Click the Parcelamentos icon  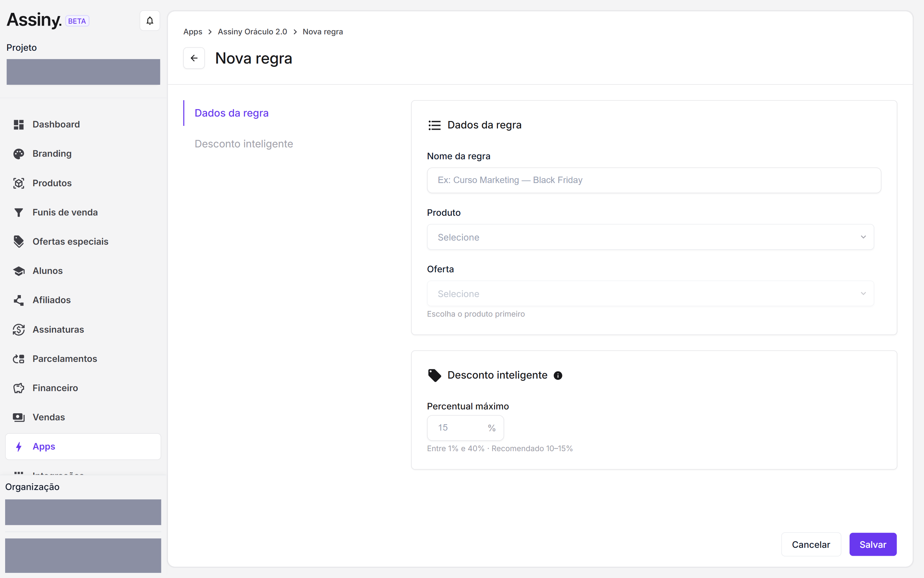tap(19, 359)
